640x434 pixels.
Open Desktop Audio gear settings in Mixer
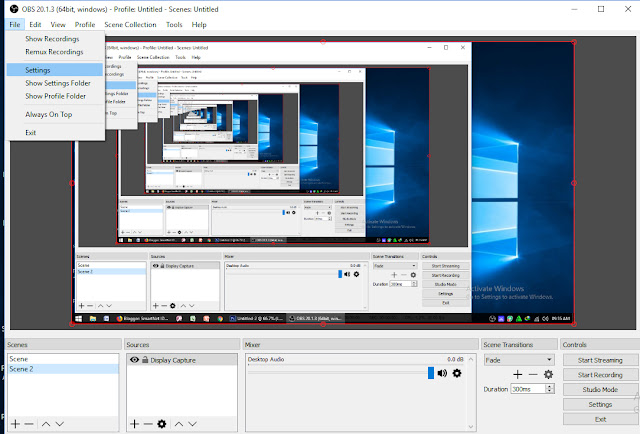(457, 373)
